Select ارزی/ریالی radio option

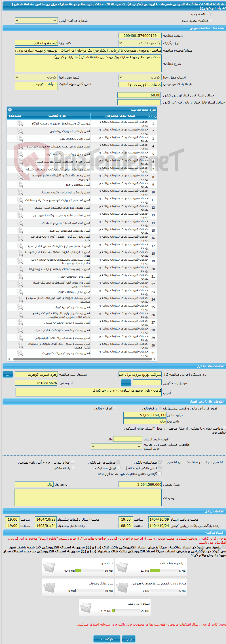pyautogui.click(x=160, y=408)
